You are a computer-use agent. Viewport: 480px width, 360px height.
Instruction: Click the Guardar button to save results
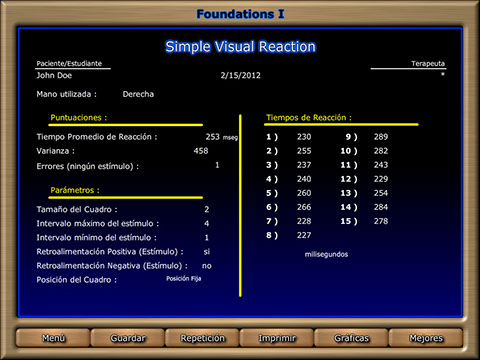pyautogui.click(x=128, y=338)
